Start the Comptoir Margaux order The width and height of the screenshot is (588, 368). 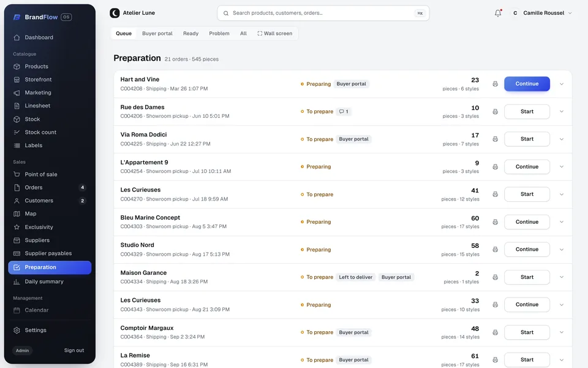527,332
